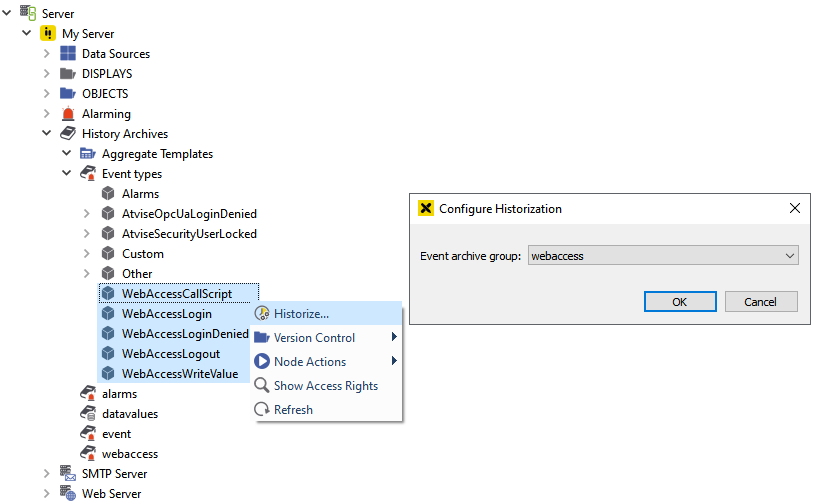
Task: Click the Alarming siren icon
Action: pos(68,113)
